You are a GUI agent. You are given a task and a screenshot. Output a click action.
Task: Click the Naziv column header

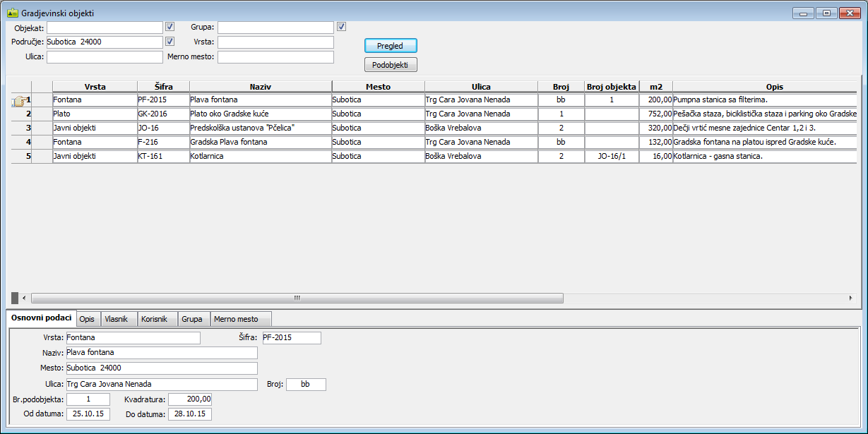point(260,87)
